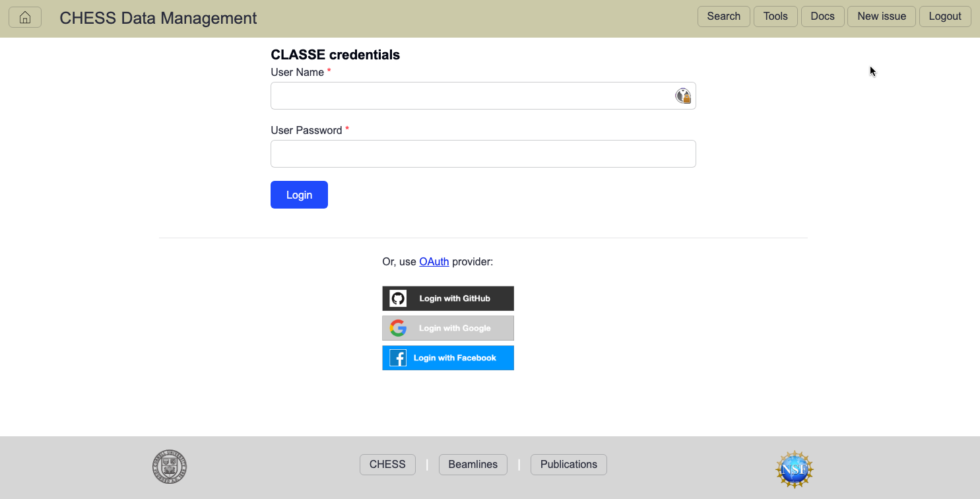Screen dimensions: 980x499
Task: Click Login with GitHub button
Action: click(448, 298)
